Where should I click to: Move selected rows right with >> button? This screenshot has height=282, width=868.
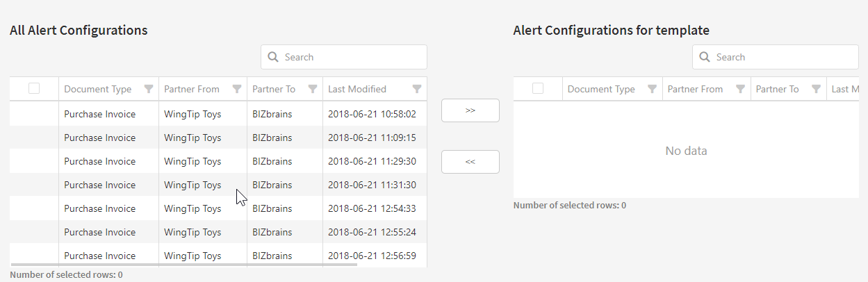coord(470,110)
